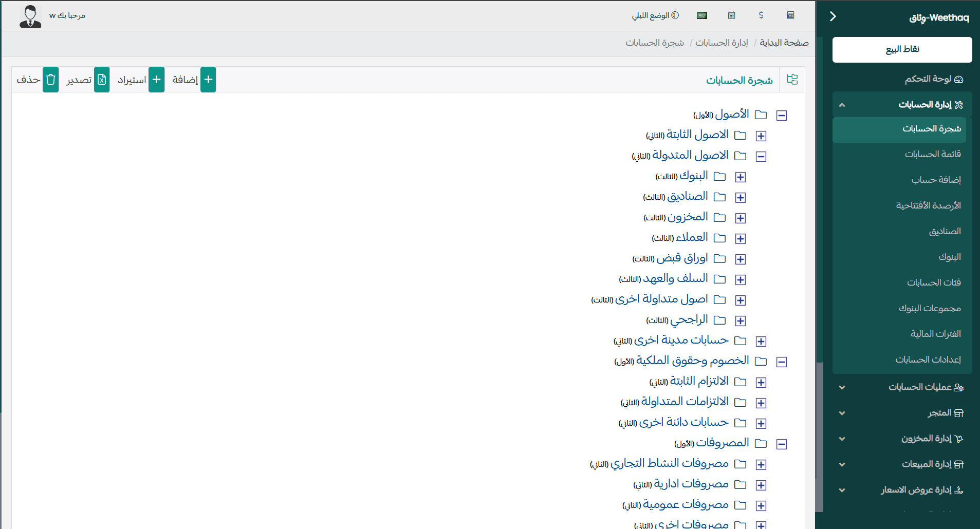
Task: Click the dollar currency icon in the header
Action: (761, 15)
